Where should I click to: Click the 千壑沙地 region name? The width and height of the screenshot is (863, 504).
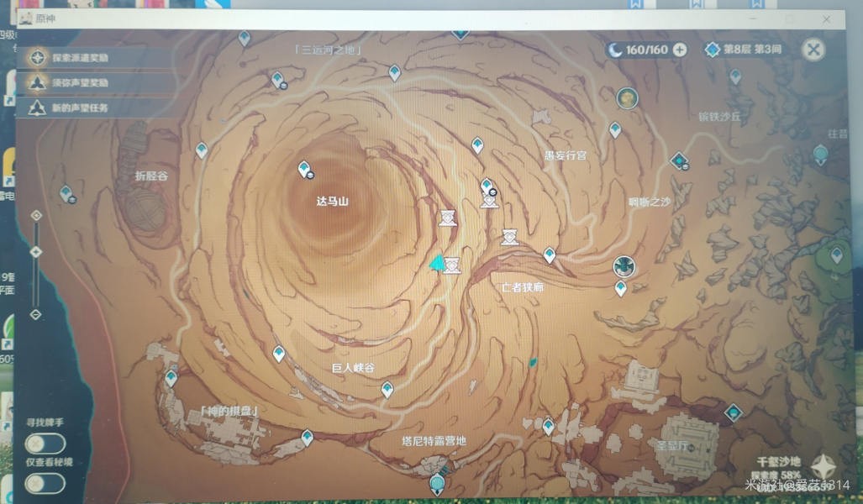(x=778, y=462)
